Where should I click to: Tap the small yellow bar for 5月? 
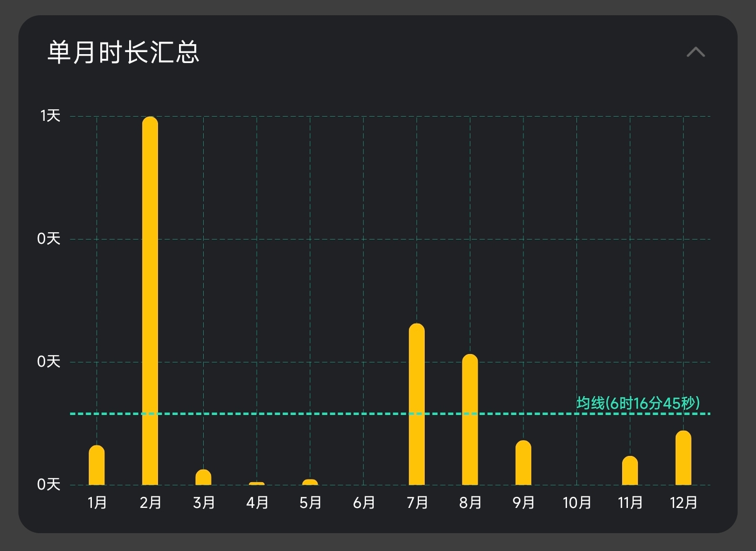tap(310, 482)
